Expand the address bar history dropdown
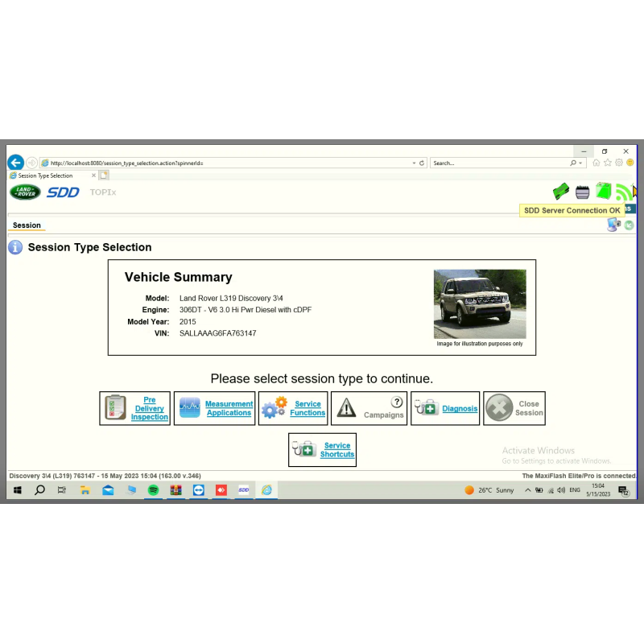The height and width of the screenshot is (644, 644). point(414,163)
